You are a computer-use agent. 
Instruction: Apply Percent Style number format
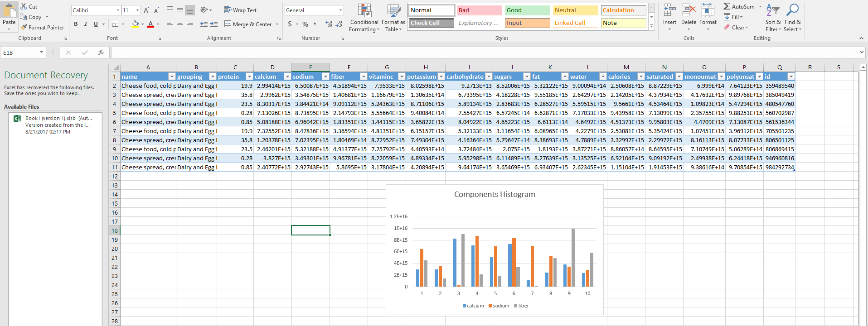pyautogui.click(x=305, y=24)
